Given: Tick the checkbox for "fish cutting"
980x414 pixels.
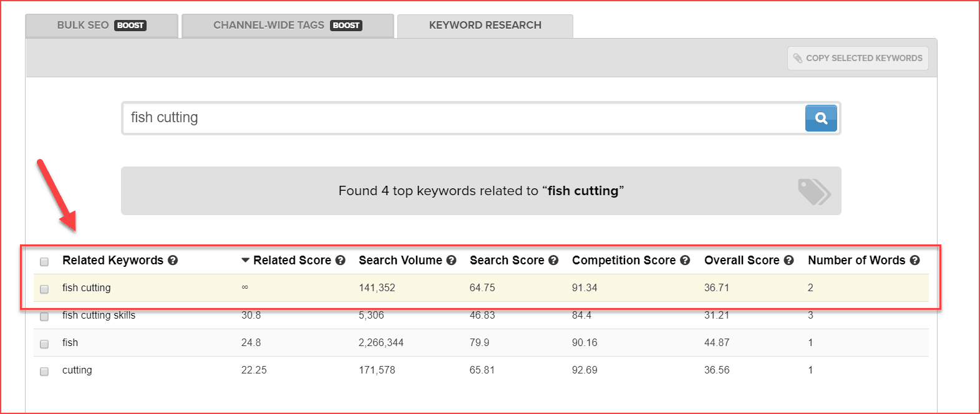Looking at the screenshot, I should (44, 289).
